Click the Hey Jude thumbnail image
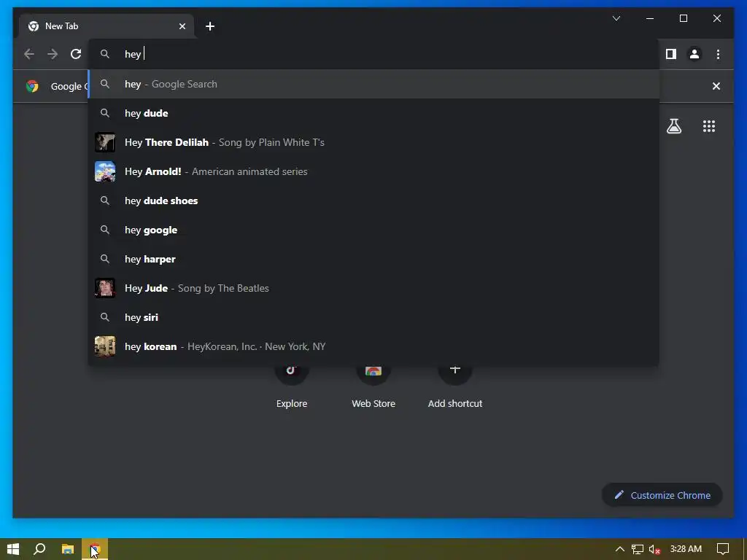Screen dimensions: 747x560 click(105, 288)
